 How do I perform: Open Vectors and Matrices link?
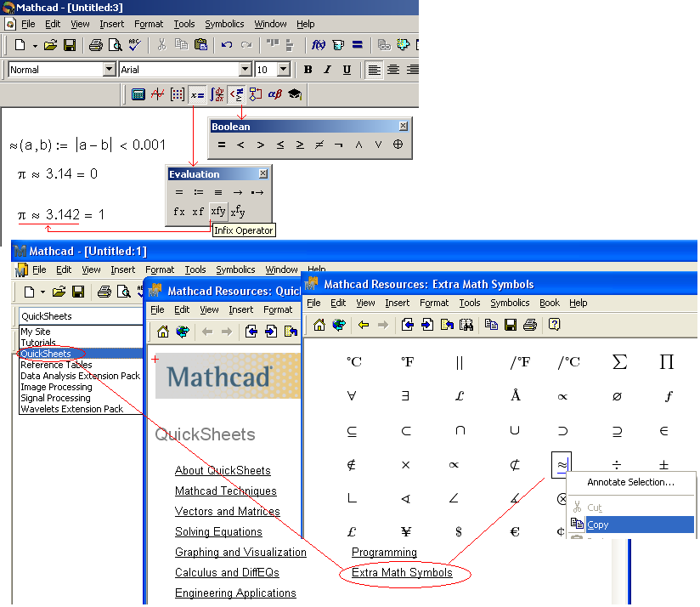(227, 512)
